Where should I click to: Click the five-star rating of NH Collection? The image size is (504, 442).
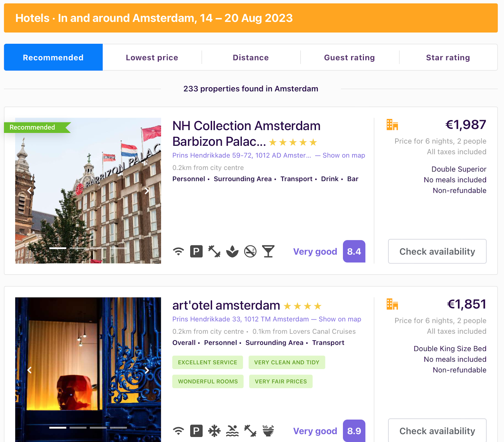pos(293,142)
